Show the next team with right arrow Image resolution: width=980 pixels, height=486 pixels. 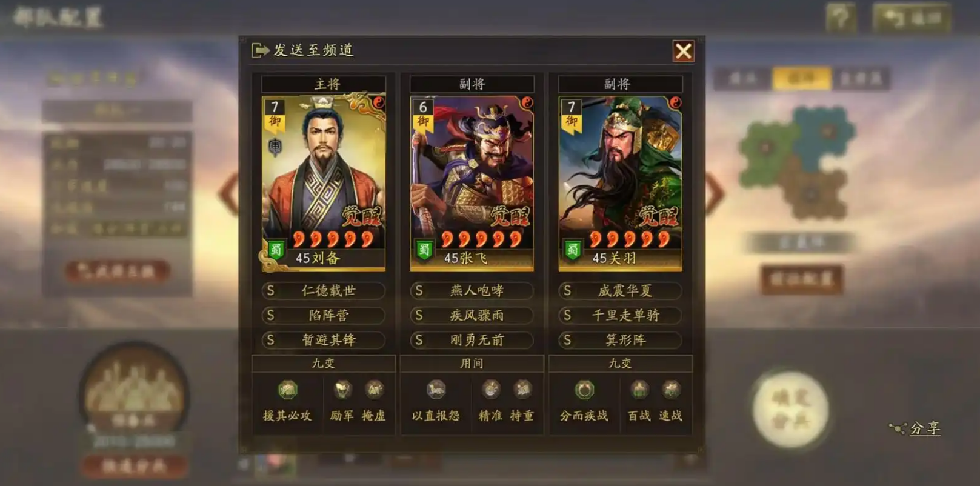pos(715,194)
